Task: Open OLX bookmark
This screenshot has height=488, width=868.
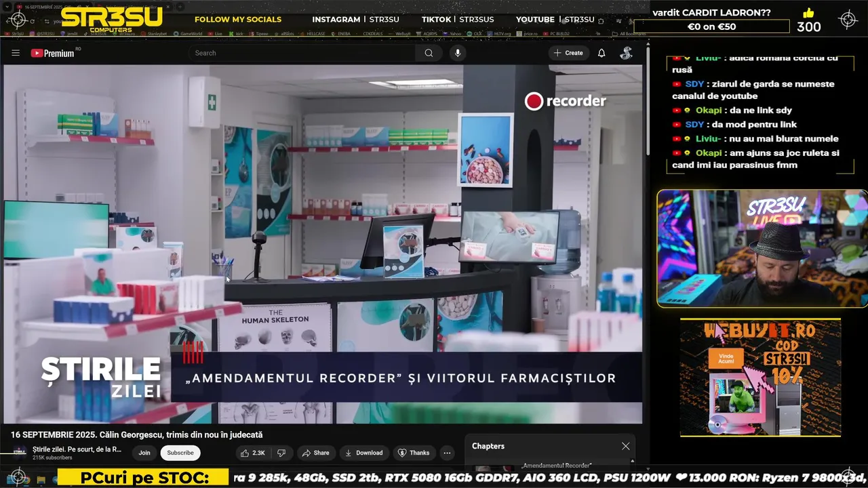Action: 475,33
